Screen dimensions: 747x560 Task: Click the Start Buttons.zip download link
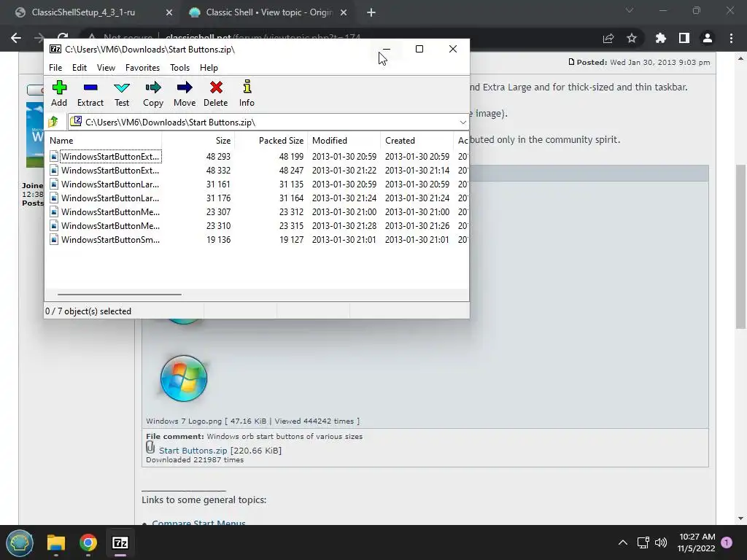pyautogui.click(x=193, y=450)
